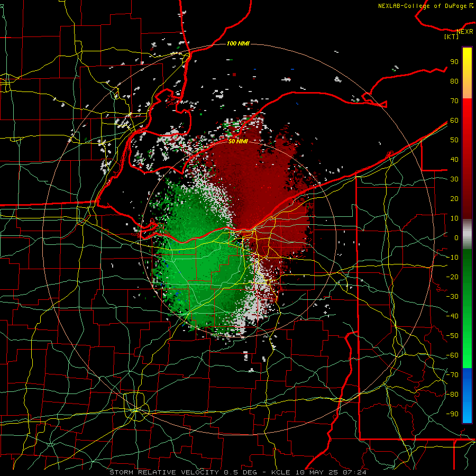Screen dimensions: 476x476
Task: Select the 90 value on the velocity scale
Action: point(454,62)
